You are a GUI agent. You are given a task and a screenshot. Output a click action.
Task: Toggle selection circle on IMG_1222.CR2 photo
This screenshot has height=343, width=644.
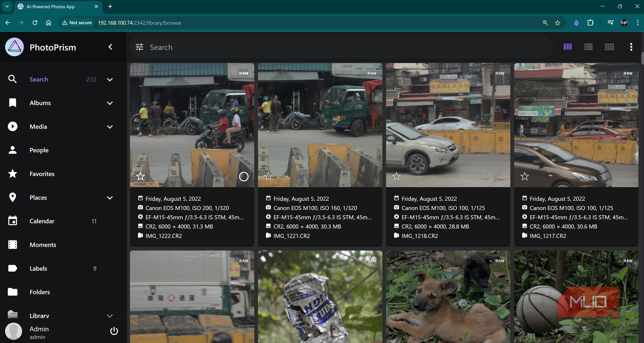click(x=244, y=177)
